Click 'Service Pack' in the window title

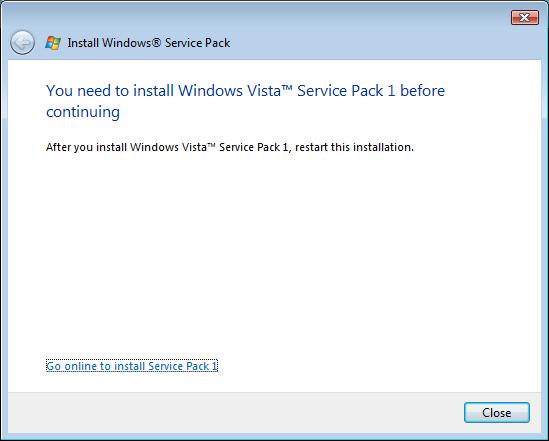click(x=197, y=43)
